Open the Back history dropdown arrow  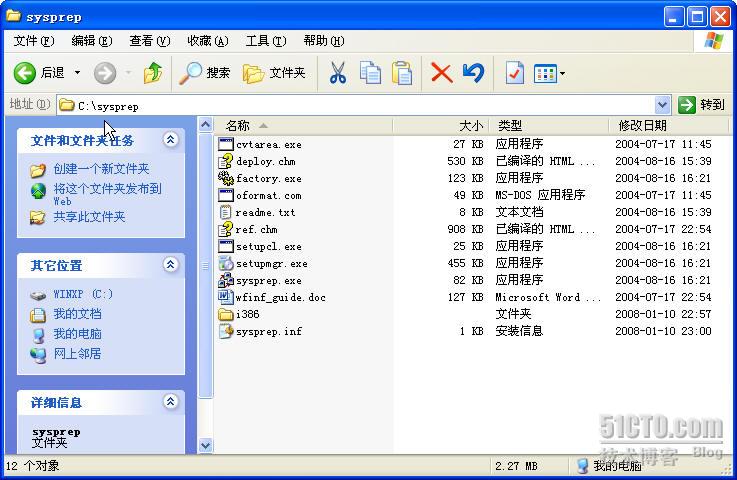click(x=77, y=73)
